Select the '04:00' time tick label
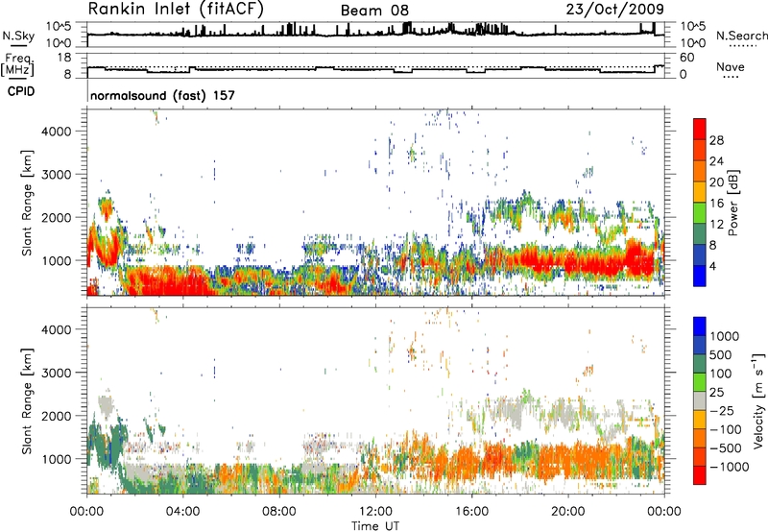The height and width of the screenshot is (532, 768). coord(182,512)
